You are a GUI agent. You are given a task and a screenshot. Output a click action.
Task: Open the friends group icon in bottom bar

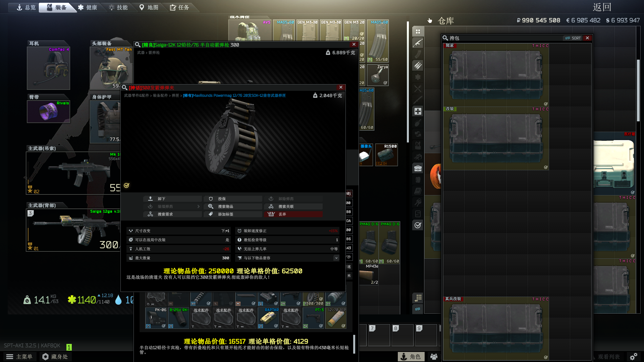434,357
